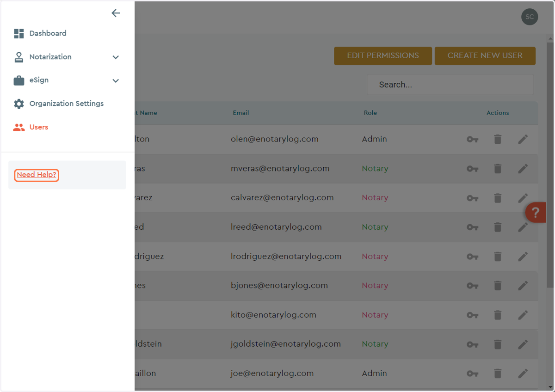Delete user lreed@enotarylog.com via trash icon

point(498,227)
